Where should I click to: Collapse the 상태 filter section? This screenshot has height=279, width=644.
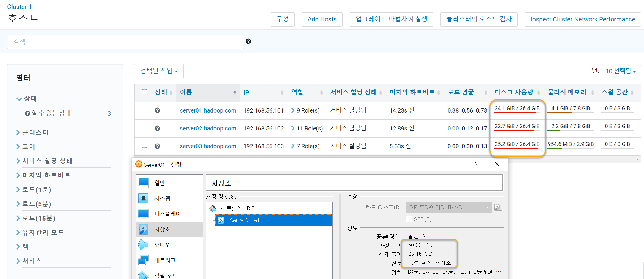point(19,99)
